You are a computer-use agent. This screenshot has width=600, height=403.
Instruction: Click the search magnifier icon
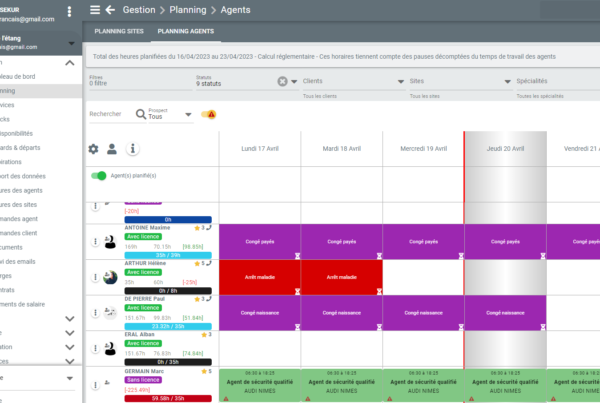click(x=140, y=115)
